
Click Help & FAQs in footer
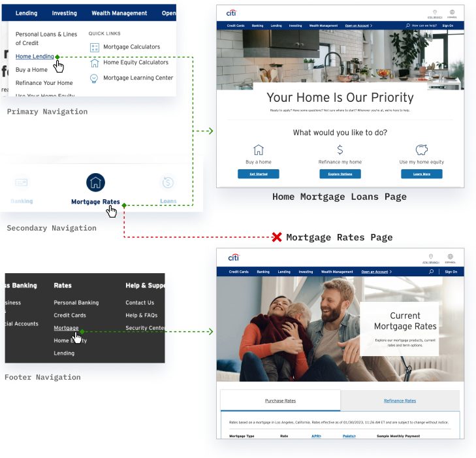tap(142, 316)
